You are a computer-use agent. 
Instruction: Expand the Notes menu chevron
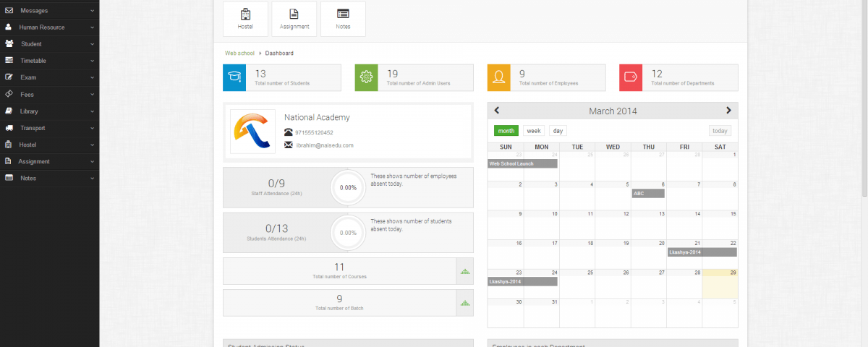[92, 178]
